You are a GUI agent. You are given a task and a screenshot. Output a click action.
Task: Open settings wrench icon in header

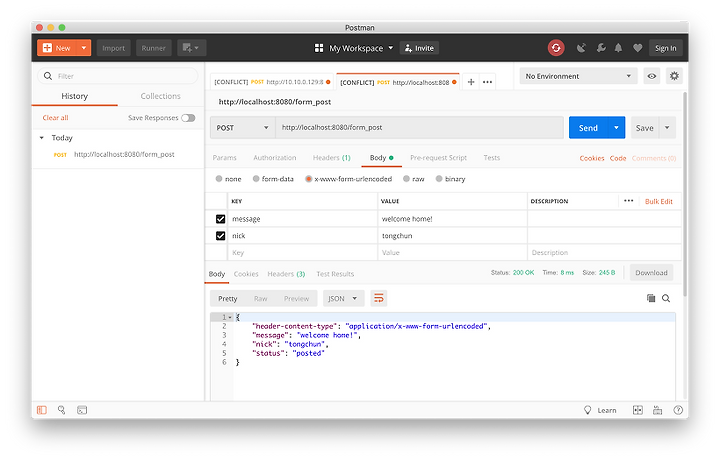[x=601, y=48]
